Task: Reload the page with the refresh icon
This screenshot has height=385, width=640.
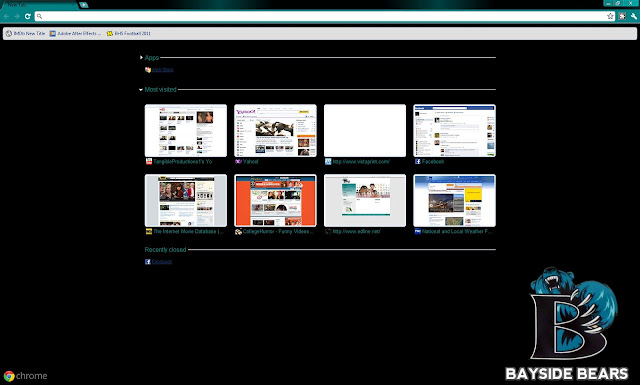Action: [x=27, y=16]
